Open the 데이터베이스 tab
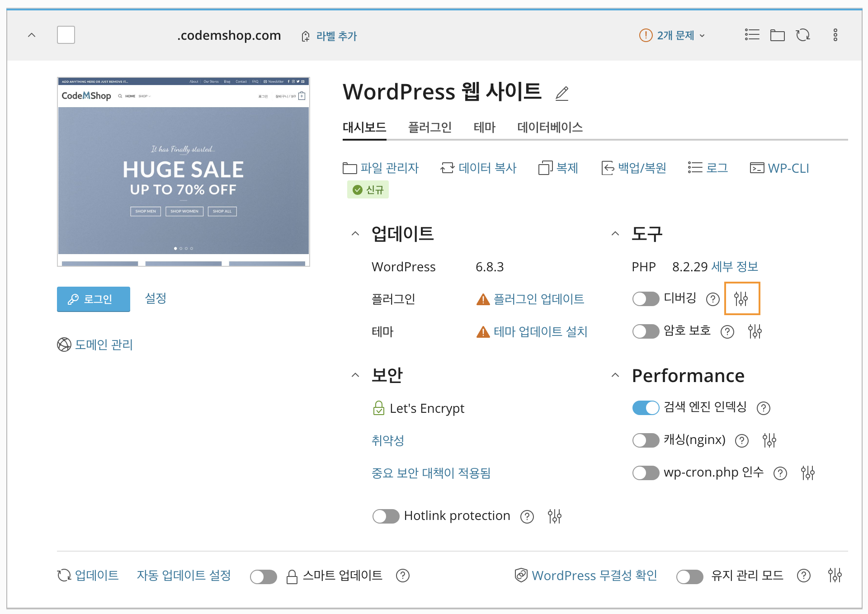Screen dimensions: 868x614 point(550,128)
